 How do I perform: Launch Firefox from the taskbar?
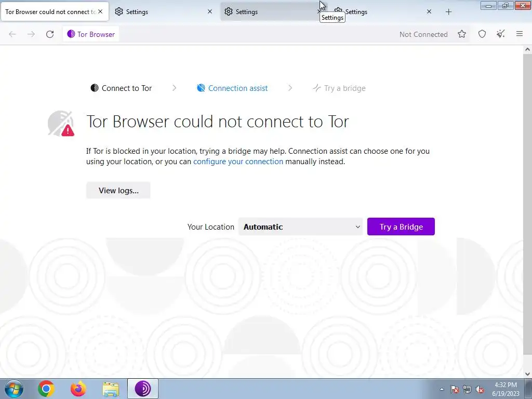point(78,389)
